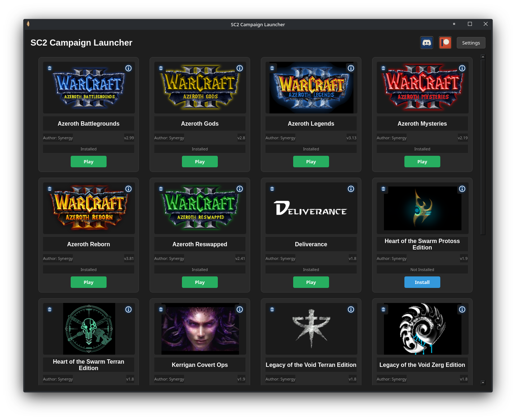The image size is (516, 420).
Task: Click trash icon on Azeroth Gods card
Action: (x=161, y=68)
